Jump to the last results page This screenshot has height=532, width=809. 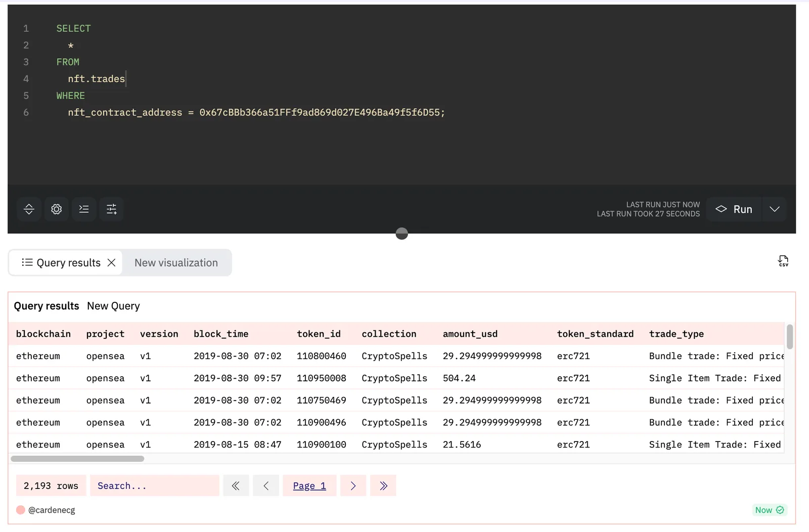pyautogui.click(x=383, y=485)
